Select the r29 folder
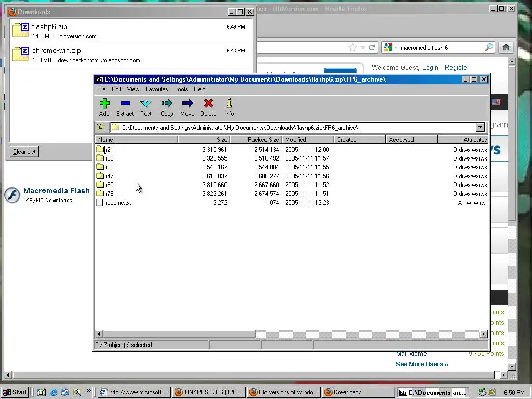Image resolution: width=532 pixels, height=399 pixels. pyautogui.click(x=105, y=167)
